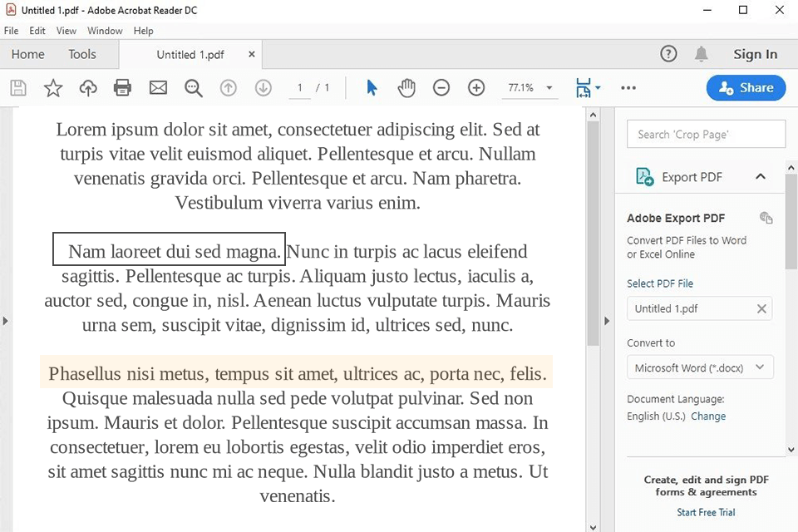
Task: Send document via the Email icon
Action: [x=158, y=87]
